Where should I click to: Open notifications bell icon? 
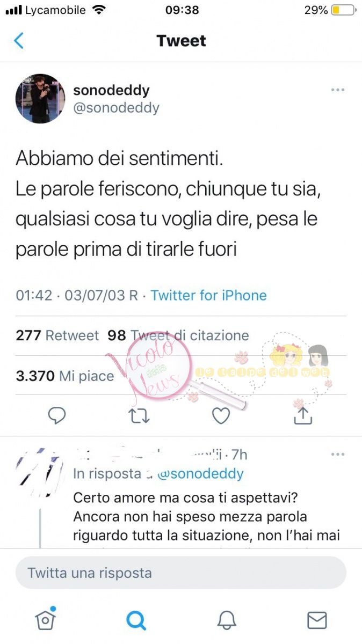[x=227, y=620]
